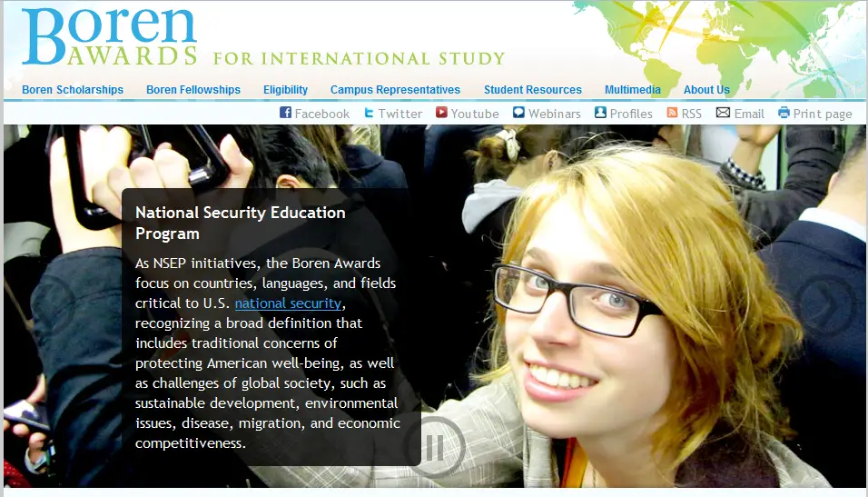This screenshot has height=497, width=868.
Task: Open the Boren Fellowships menu
Action: pos(193,90)
